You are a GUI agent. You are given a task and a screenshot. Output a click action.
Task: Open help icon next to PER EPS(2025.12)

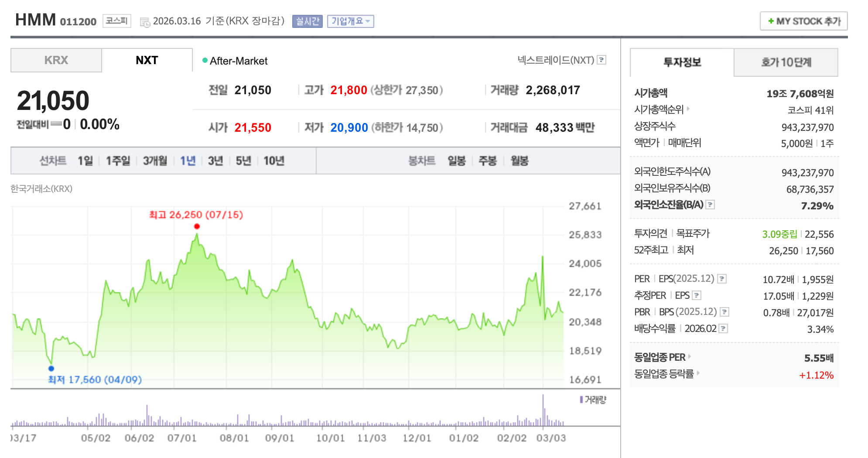coord(722,279)
